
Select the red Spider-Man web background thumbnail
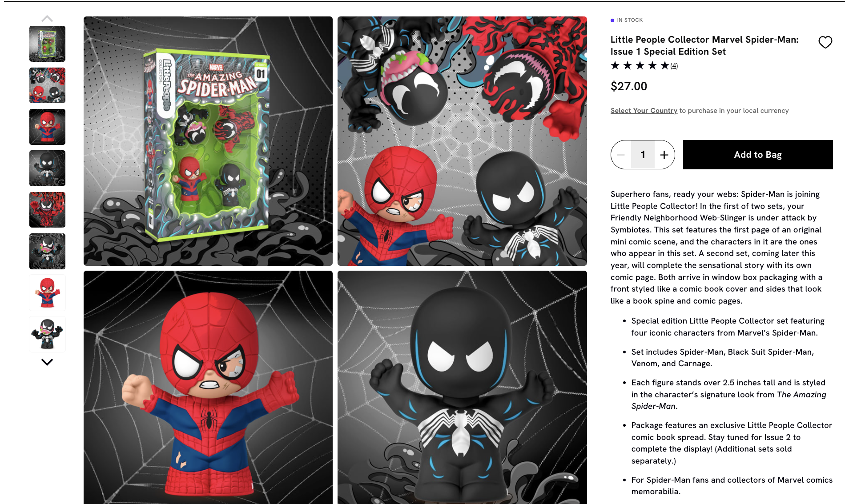[x=47, y=127]
